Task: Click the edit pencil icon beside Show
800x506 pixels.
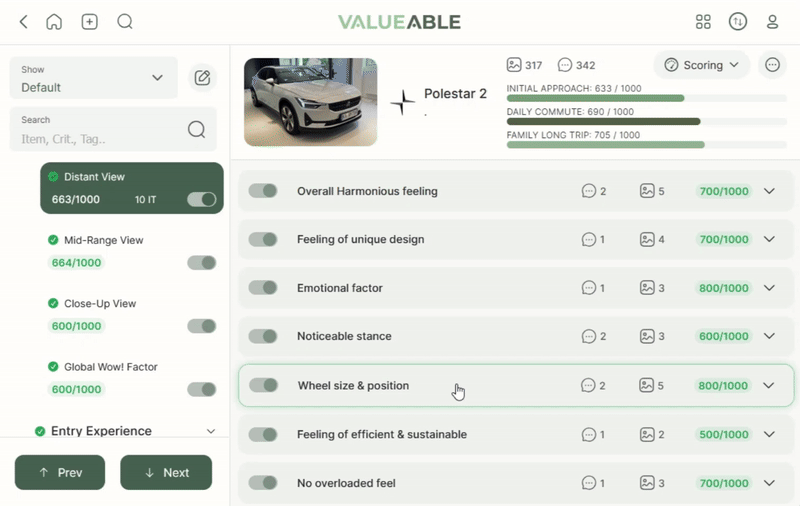Action: 203,78
